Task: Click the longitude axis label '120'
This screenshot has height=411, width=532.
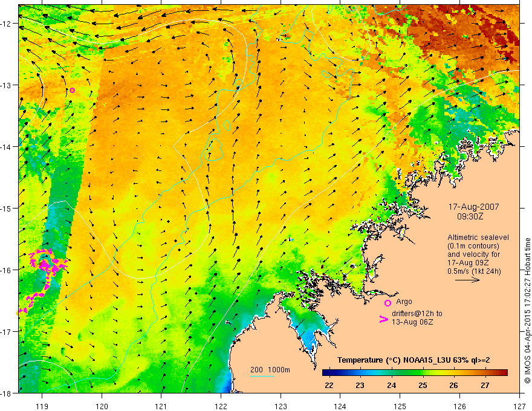Action: (x=102, y=406)
